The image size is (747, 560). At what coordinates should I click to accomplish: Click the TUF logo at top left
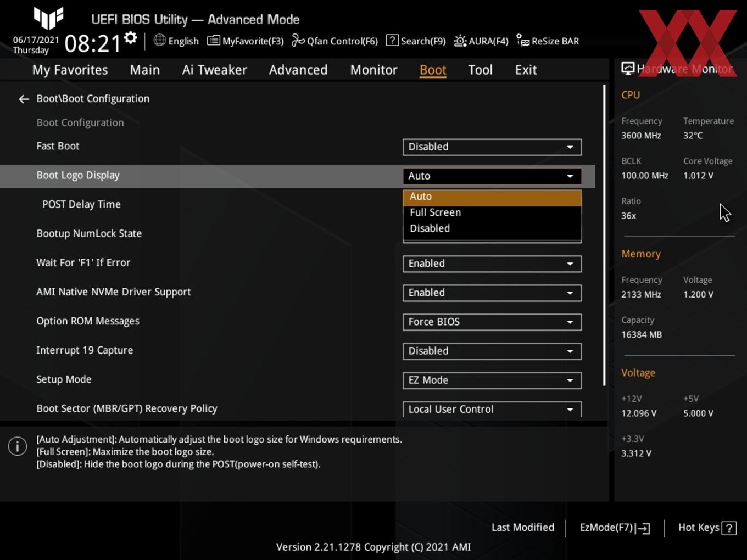pyautogui.click(x=48, y=18)
